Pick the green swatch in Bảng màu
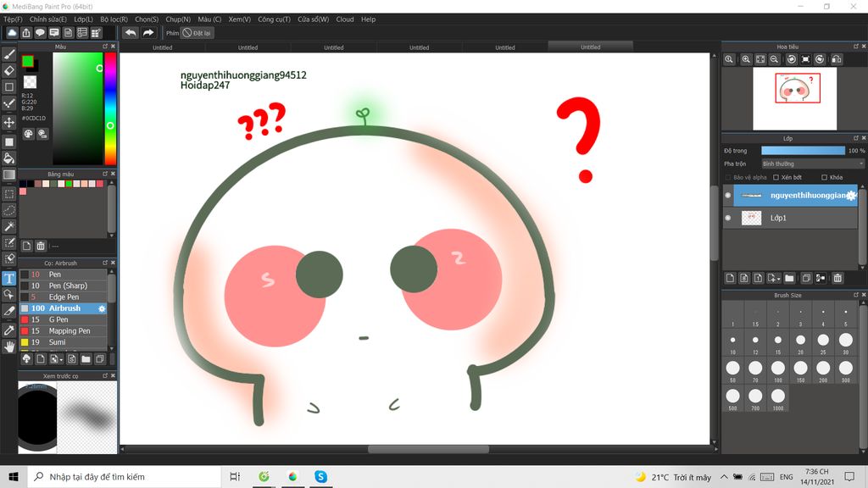 [x=69, y=184]
